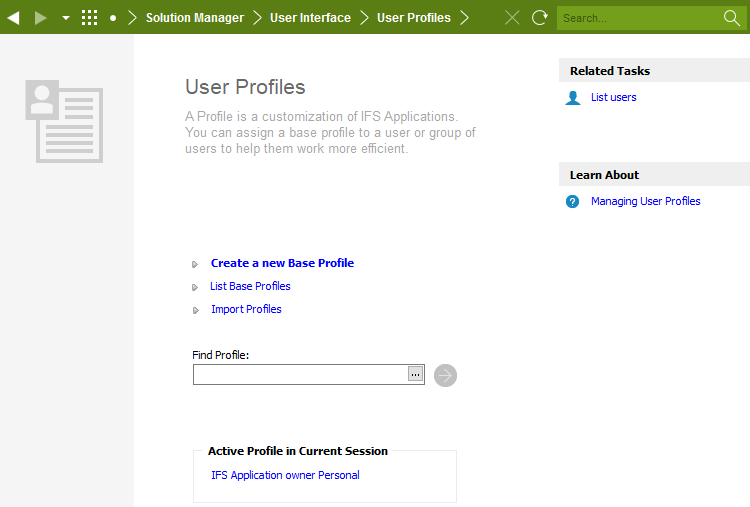The width and height of the screenshot is (750, 507).
Task: Open the navigator grid icon
Action: tap(89, 18)
